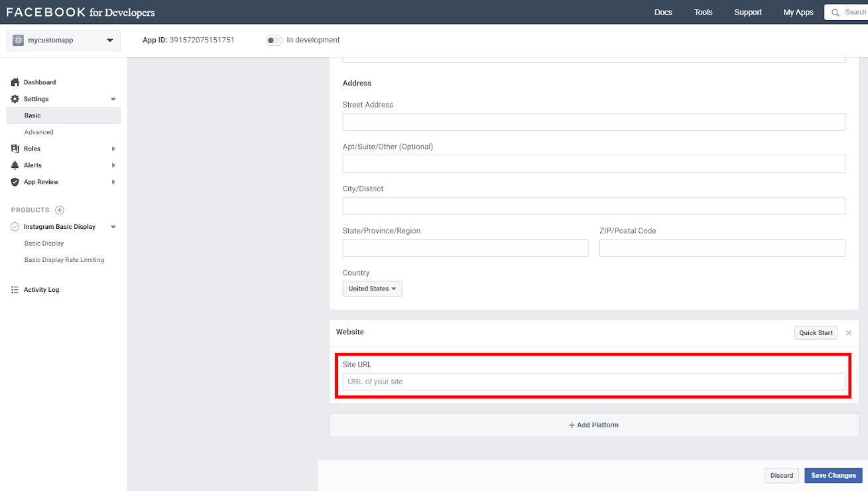
Task: Add a product with plus icon
Action: pos(60,210)
